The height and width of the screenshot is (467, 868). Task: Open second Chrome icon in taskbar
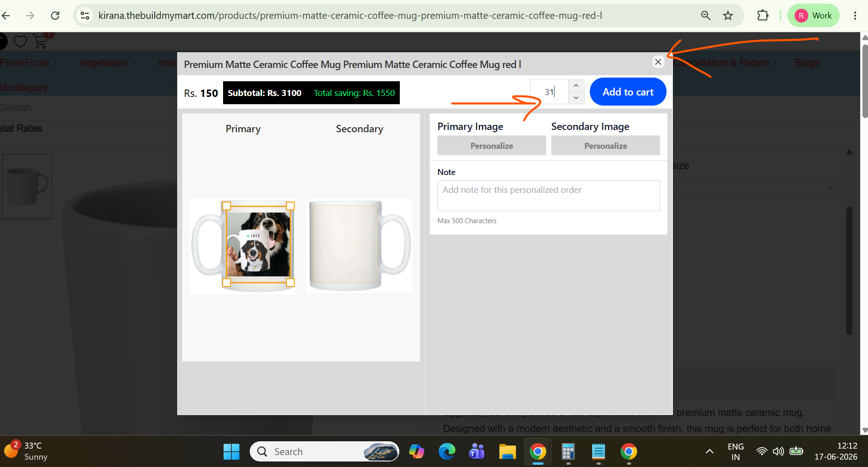click(x=629, y=452)
